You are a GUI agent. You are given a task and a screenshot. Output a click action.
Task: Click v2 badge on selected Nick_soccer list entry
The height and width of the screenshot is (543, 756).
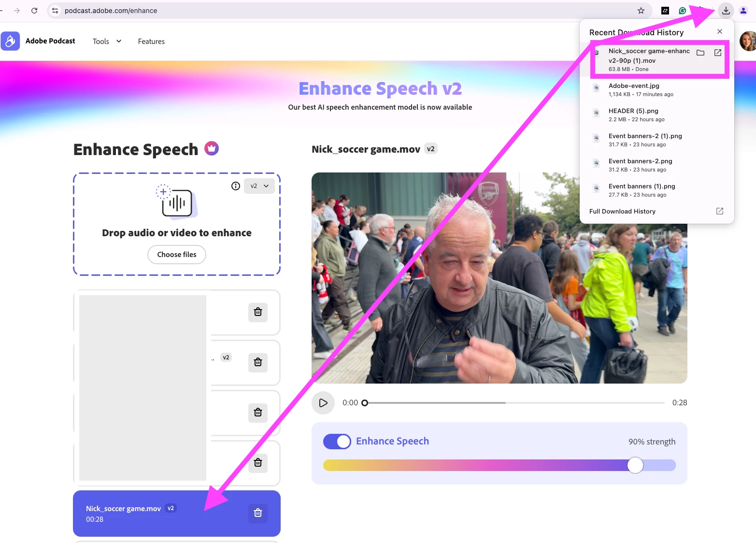coord(171,508)
